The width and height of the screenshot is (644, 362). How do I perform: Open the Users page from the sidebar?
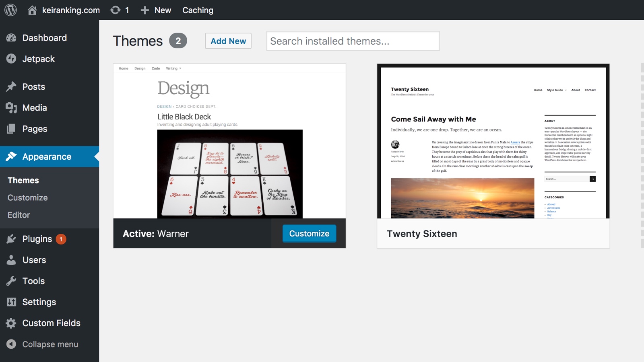pos(34,260)
